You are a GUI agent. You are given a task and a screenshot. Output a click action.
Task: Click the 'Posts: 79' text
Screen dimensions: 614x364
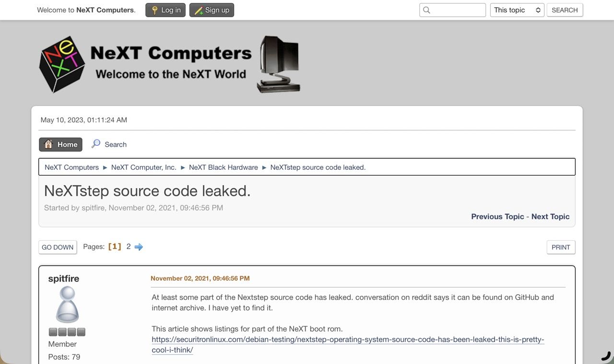coord(64,357)
